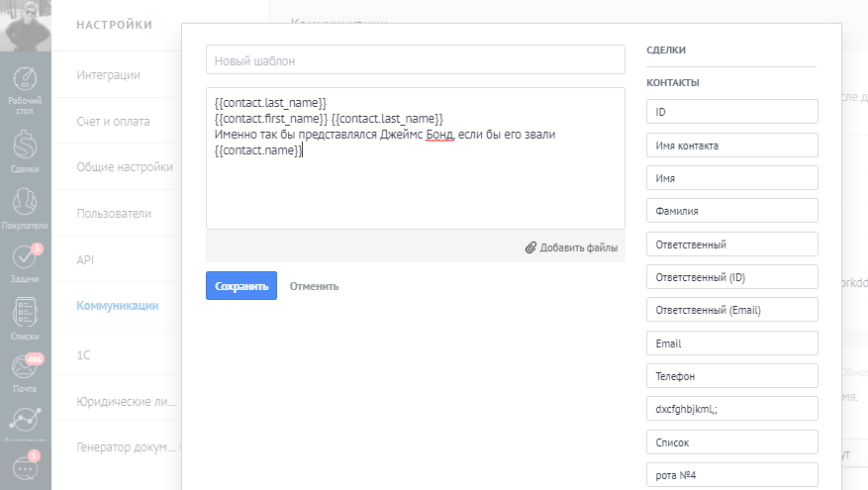Open the chat bubble notifications icon

pyautogui.click(x=26, y=467)
